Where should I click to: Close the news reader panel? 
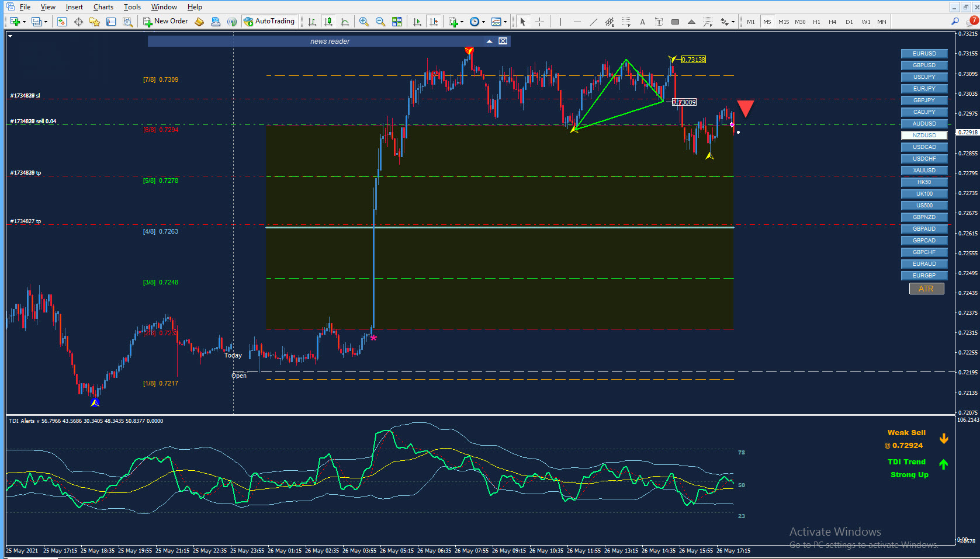(503, 41)
